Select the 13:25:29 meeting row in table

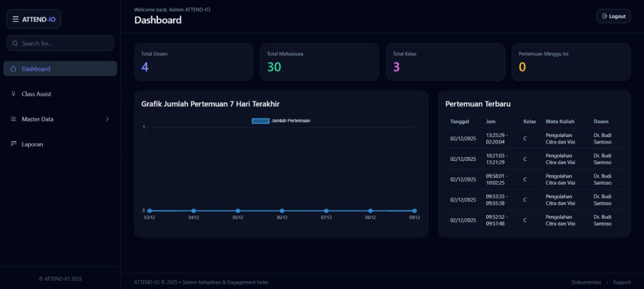(x=534, y=138)
